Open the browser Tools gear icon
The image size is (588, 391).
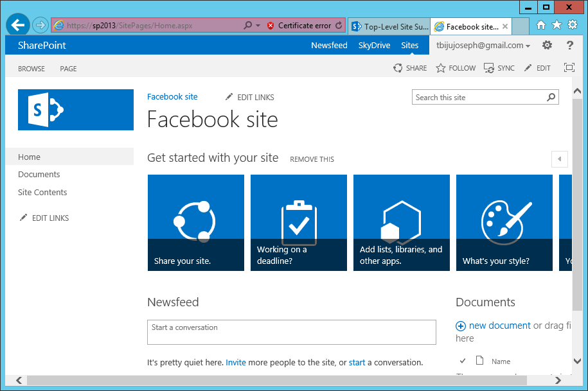coord(573,25)
